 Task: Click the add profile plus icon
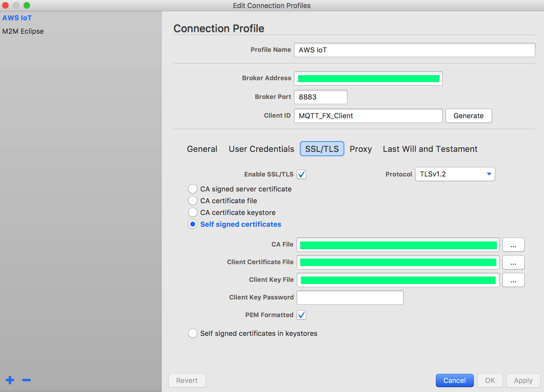pos(10,380)
